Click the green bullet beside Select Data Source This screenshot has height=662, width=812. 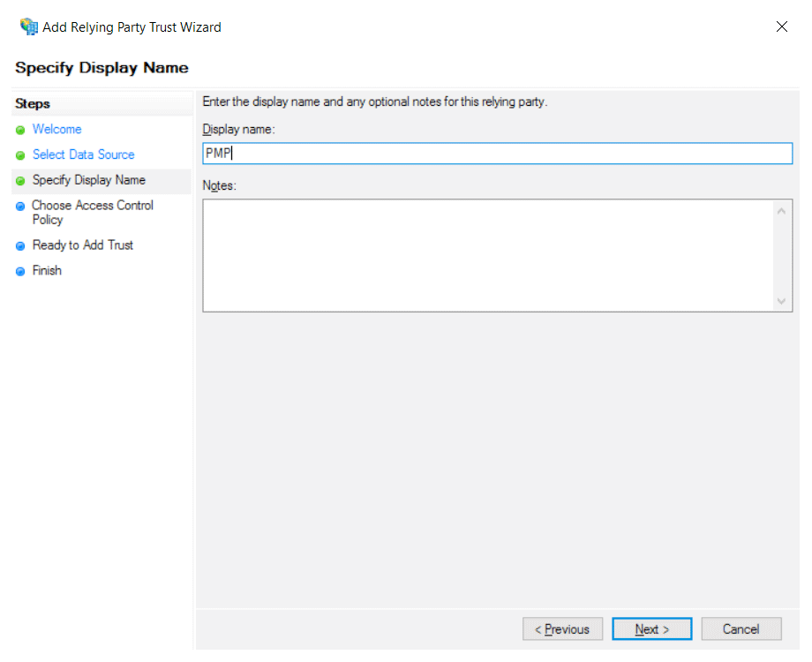(x=20, y=155)
